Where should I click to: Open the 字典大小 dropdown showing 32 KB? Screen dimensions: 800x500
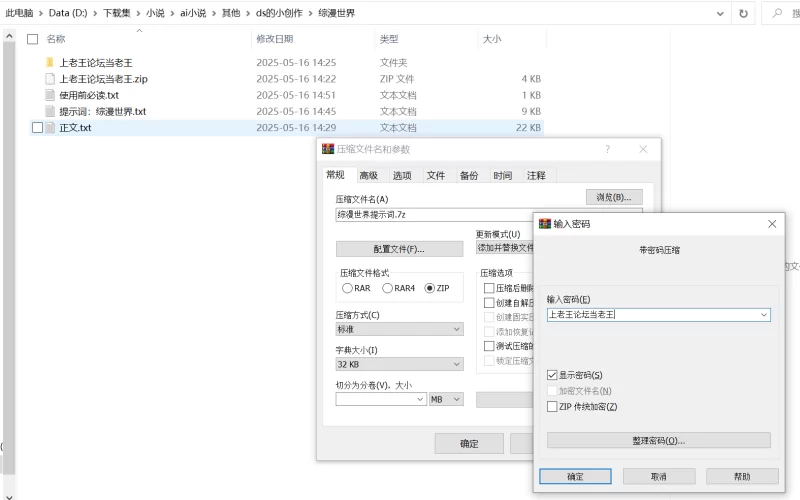(x=457, y=365)
